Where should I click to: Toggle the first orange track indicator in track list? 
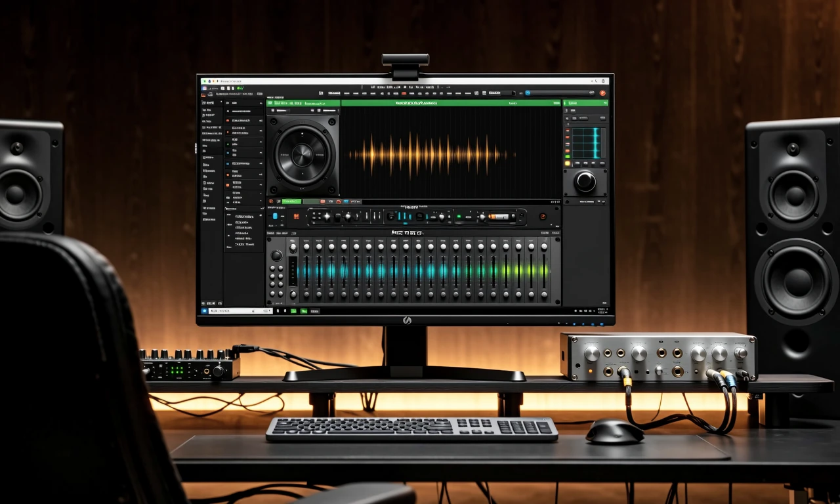coord(228,121)
